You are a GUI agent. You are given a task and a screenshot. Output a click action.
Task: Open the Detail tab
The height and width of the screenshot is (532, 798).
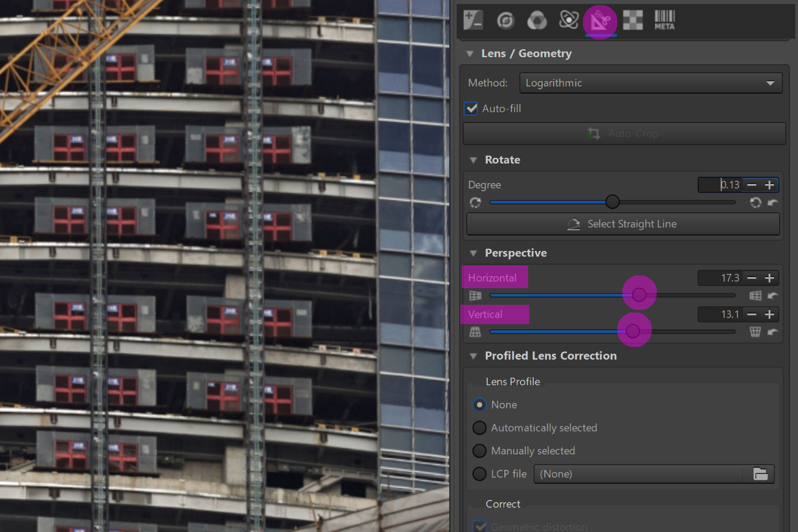click(x=505, y=21)
